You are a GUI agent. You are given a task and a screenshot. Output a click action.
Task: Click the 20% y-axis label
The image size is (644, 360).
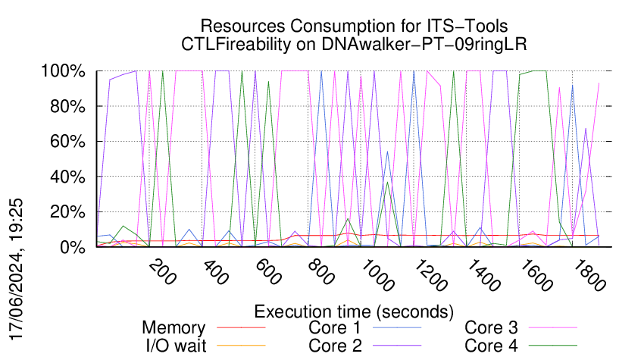click(x=67, y=212)
